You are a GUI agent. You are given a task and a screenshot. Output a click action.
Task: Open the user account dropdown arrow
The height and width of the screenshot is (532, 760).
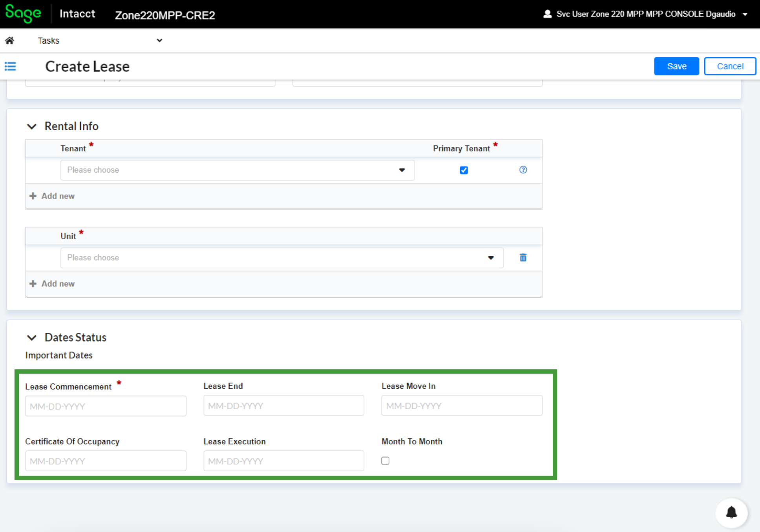point(745,15)
